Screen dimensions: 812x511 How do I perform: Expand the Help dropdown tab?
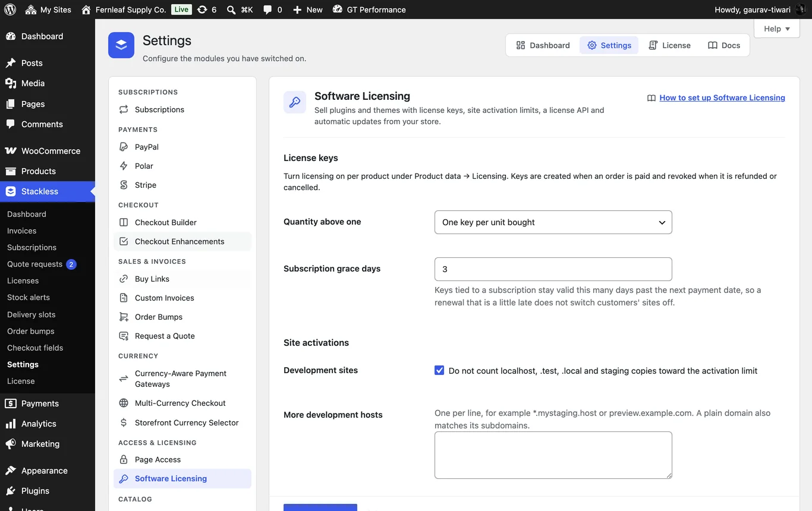(777, 29)
